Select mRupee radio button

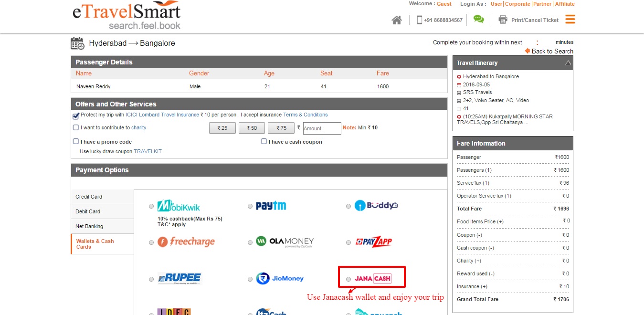click(x=151, y=279)
